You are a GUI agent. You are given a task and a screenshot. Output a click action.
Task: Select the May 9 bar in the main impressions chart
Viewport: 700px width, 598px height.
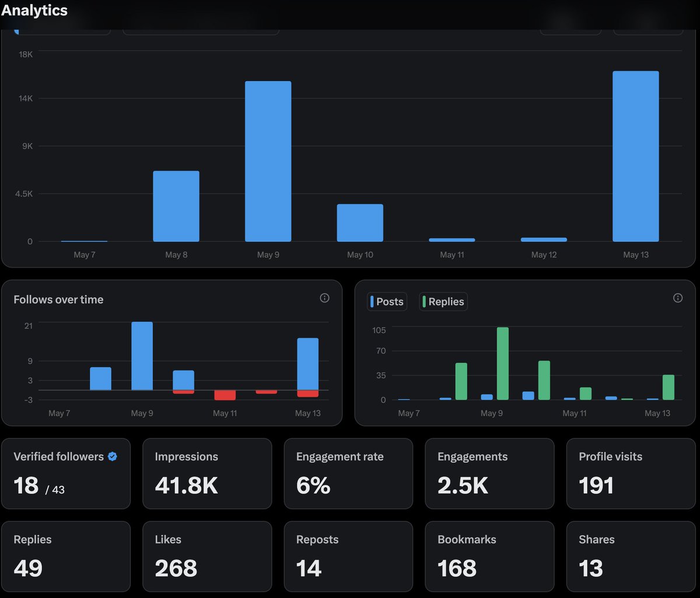pos(268,161)
